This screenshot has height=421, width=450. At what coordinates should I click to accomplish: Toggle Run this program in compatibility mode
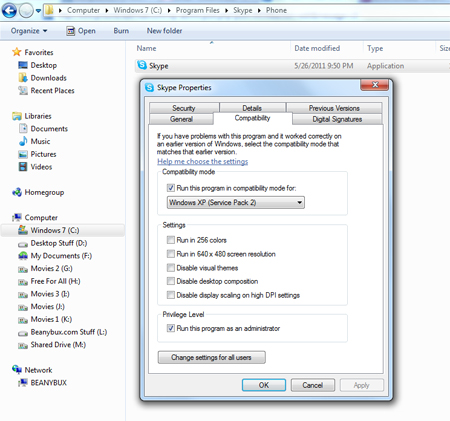171,188
